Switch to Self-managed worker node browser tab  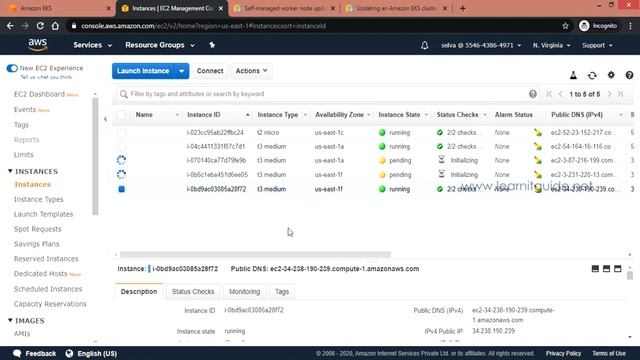(x=284, y=8)
